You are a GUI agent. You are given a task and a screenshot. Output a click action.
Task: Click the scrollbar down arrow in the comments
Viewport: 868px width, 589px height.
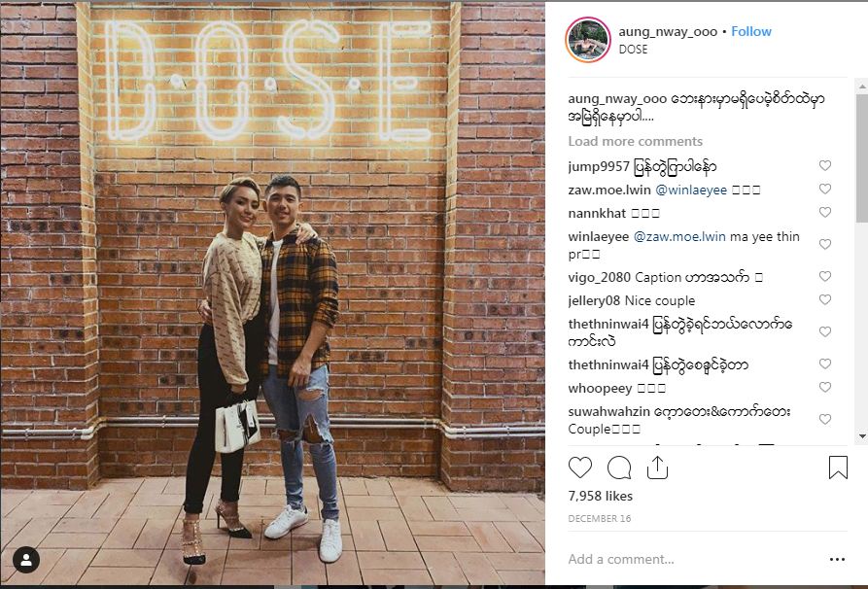coord(862,436)
